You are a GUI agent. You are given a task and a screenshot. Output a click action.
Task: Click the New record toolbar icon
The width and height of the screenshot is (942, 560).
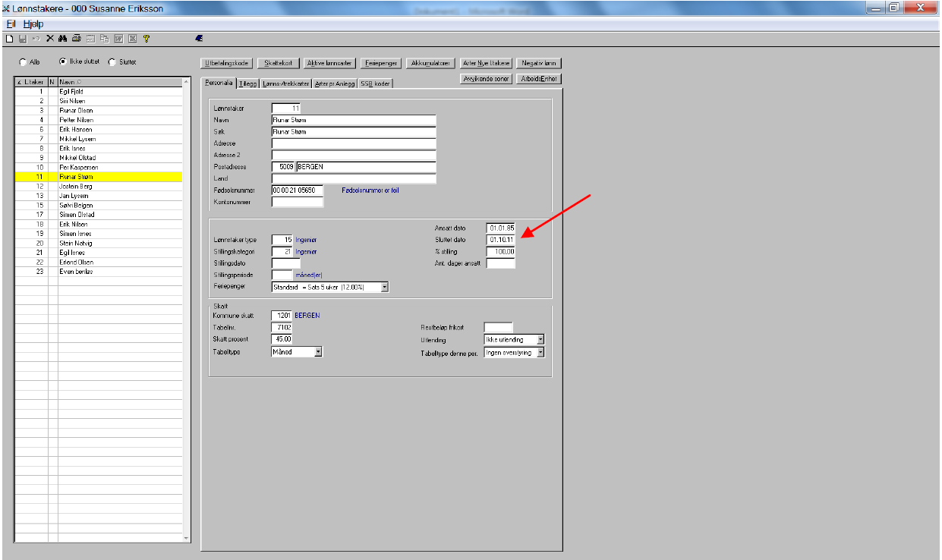point(10,38)
